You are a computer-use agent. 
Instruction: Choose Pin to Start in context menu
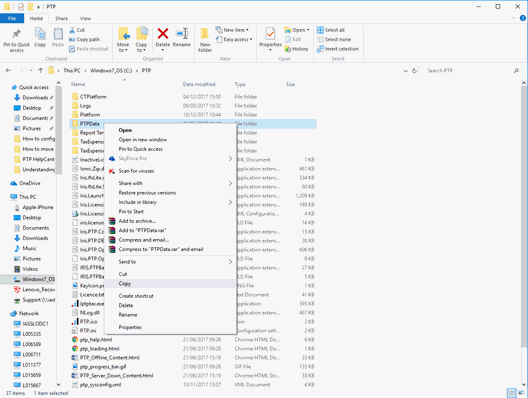[x=169, y=211]
